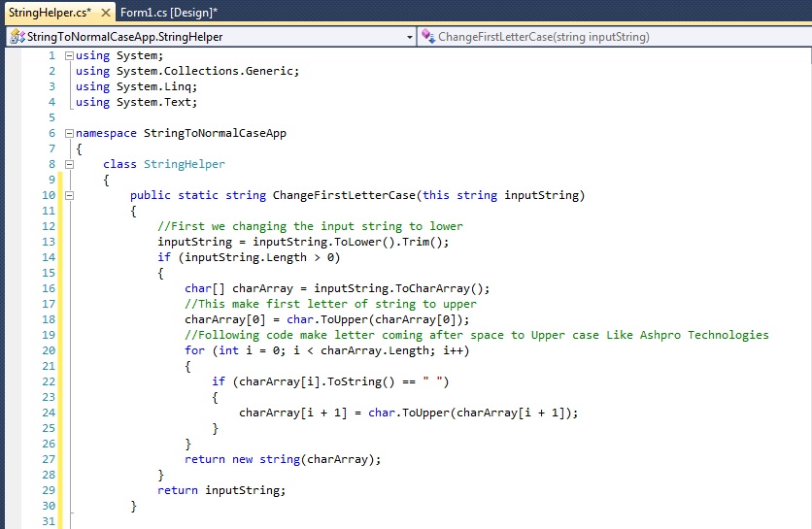
Task: Click the comment 'First we changing the input string to lower'
Action: (310, 226)
